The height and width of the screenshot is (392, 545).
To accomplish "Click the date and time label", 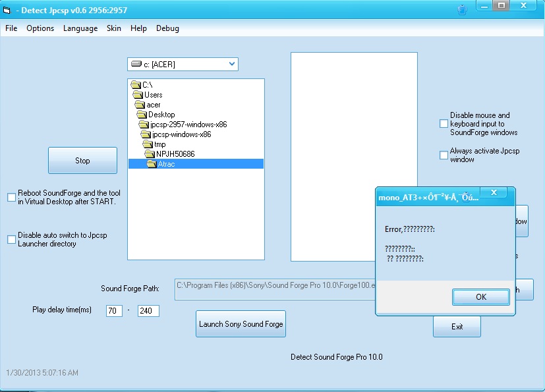I will 42,372.
